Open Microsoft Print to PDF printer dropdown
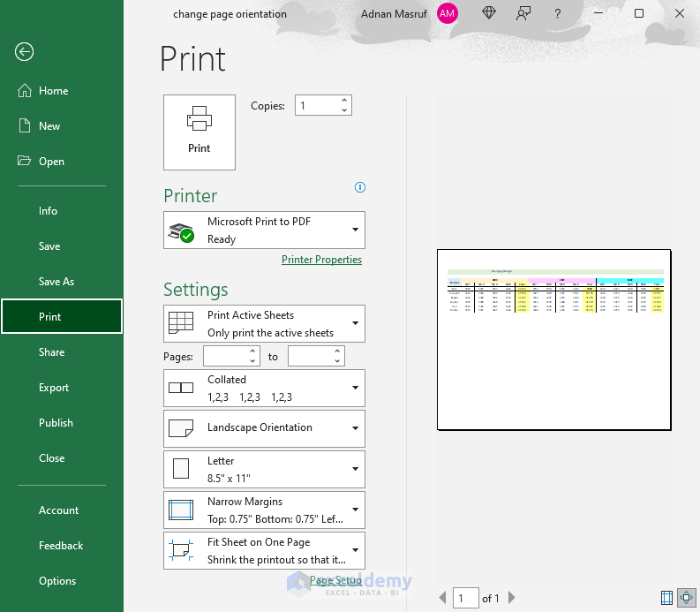The height and width of the screenshot is (612, 700). [x=264, y=230]
